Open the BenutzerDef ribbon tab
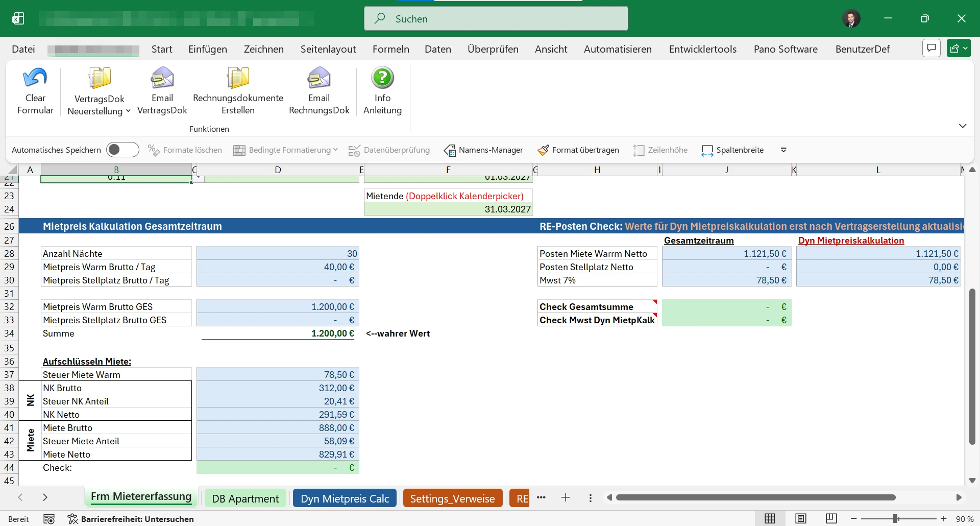Screen dimensions: 980x526 (863, 49)
